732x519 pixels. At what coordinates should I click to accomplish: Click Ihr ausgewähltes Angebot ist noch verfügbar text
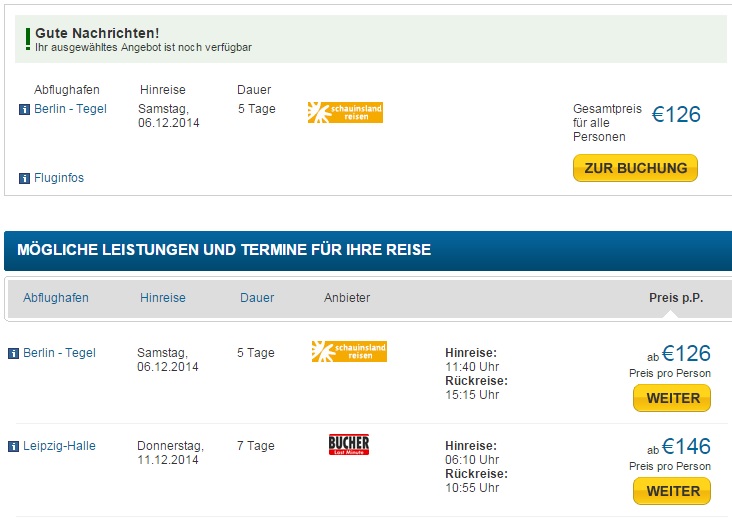pyautogui.click(x=143, y=48)
